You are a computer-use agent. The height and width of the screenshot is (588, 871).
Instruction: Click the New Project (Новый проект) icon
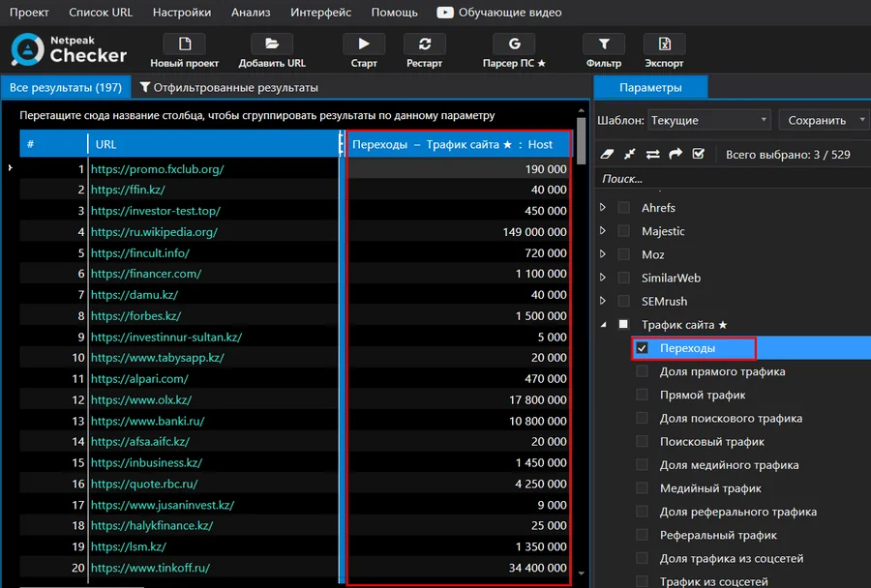tap(185, 44)
